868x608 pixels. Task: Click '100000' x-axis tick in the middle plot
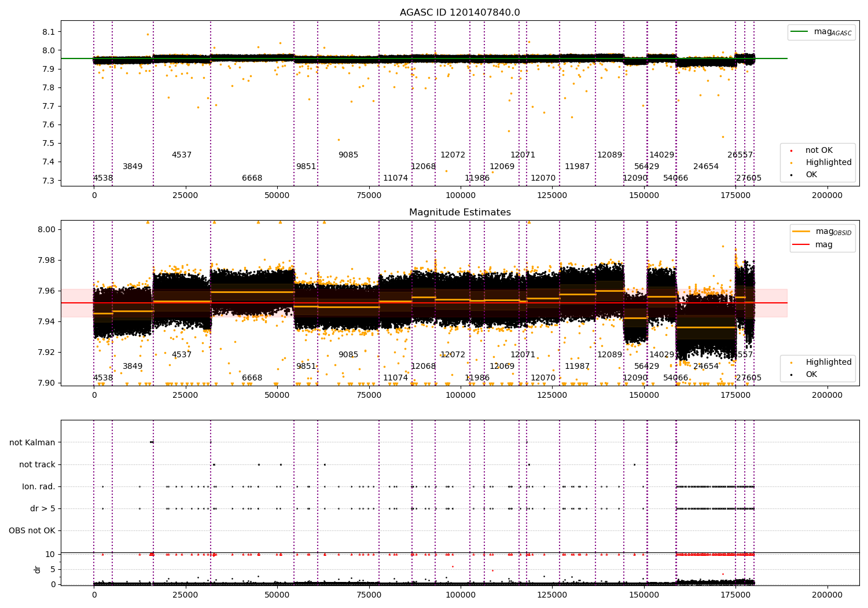click(x=461, y=395)
